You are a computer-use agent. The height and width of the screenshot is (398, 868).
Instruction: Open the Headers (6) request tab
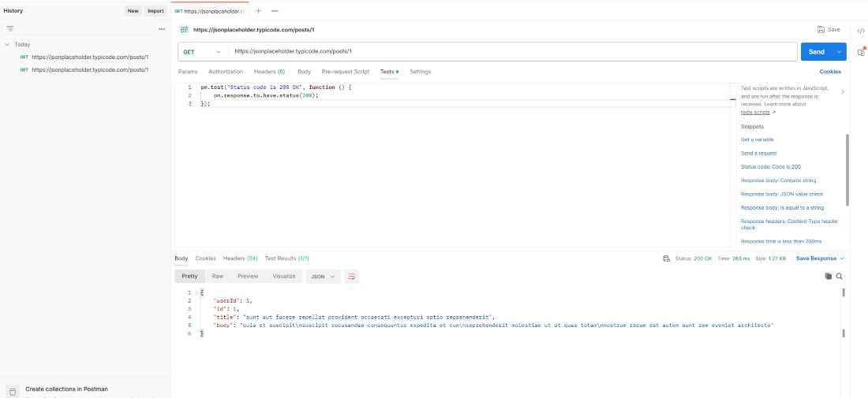coord(269,72)
